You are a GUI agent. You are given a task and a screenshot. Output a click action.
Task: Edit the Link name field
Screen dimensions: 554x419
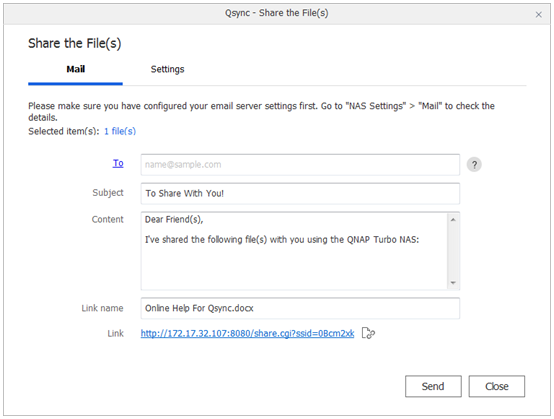coord(300,308)
